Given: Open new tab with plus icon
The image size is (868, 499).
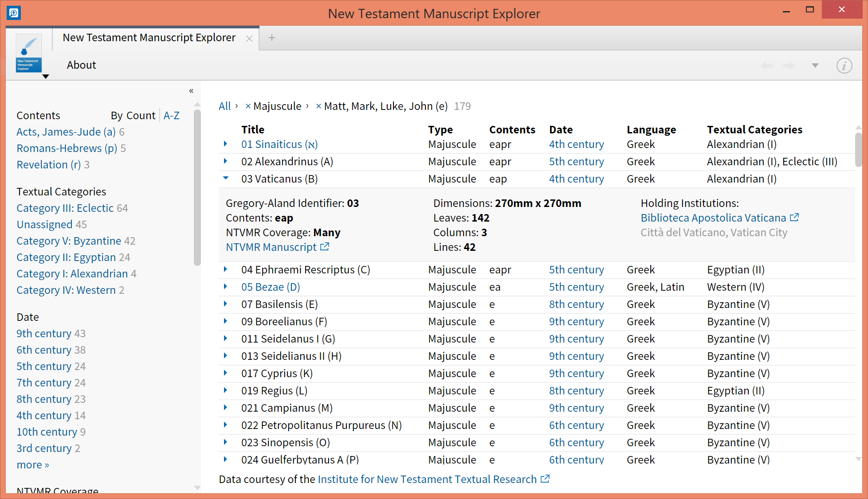Looking at the screenshot, I should [x=272, y=38].
